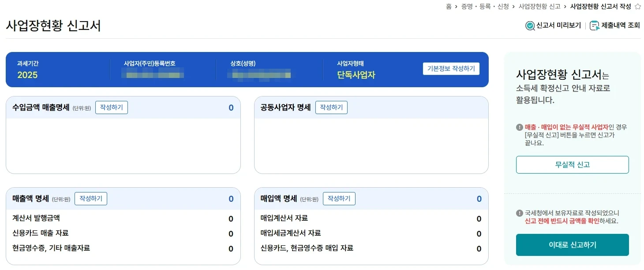Screen dimensions: 644x270
Task: Open 작성하기 for 매입액 명세
Action: click(x=339, y=199)
